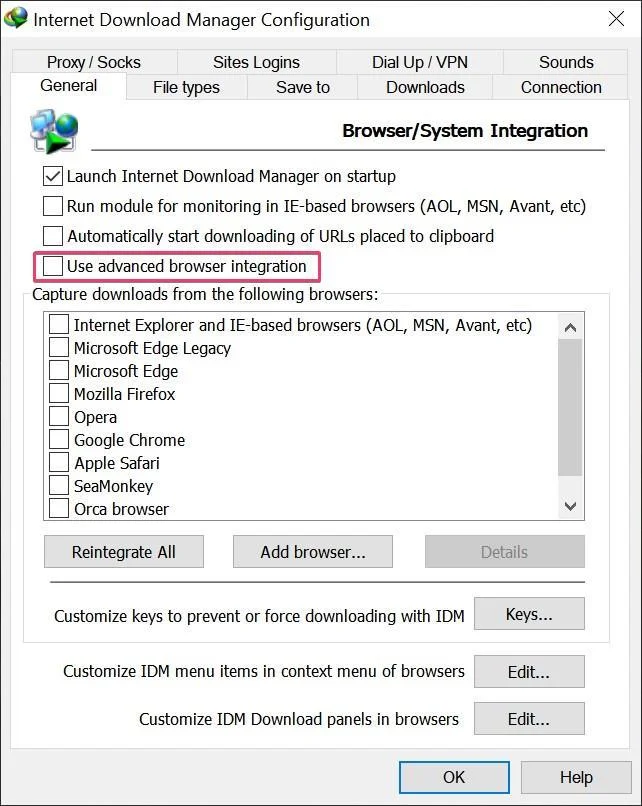Close the IDM Configuration dialog
The height and width of the screenshot is (806, 642).
pos(616,19)
